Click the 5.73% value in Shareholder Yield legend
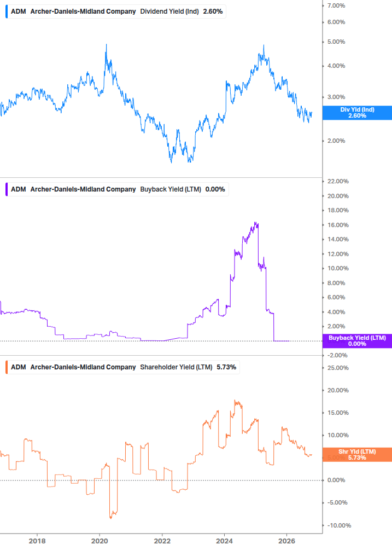This screenshot has height=550, width=392. tap(226, 367)
